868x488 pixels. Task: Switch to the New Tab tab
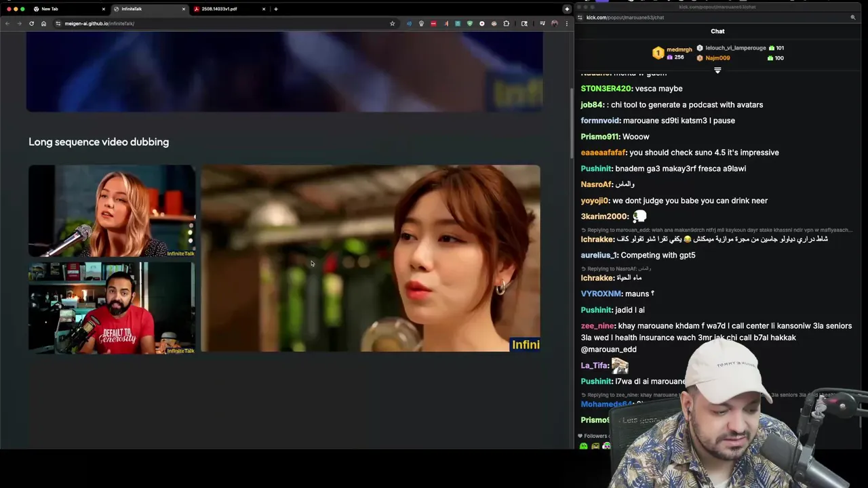coord(68,9)
